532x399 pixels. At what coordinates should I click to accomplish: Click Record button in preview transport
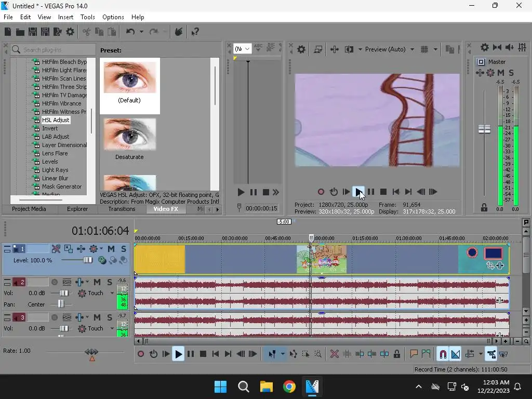(321, 192)
